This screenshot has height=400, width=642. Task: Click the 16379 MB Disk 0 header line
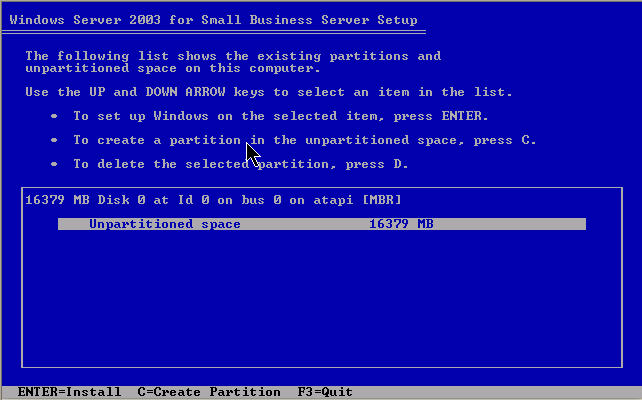(213, 200)
